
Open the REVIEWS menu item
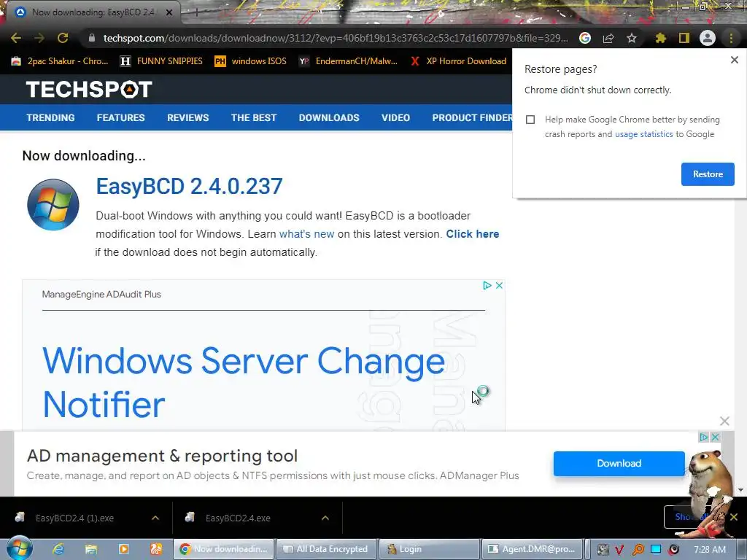pos(187,117)
